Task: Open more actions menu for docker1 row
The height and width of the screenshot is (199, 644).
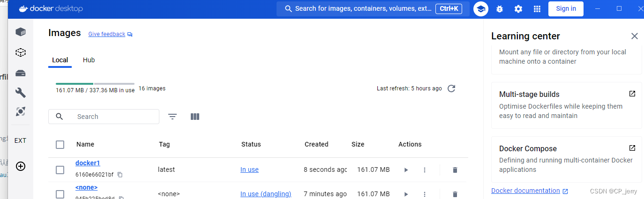Action: [x=425, y=170]
